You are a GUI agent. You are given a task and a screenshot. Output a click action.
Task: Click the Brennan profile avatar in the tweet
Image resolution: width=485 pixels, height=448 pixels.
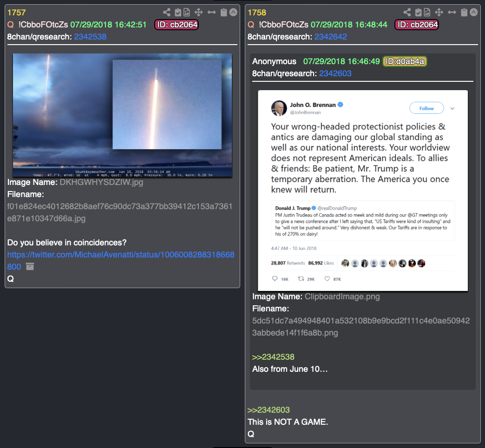[x=279, y=108]
